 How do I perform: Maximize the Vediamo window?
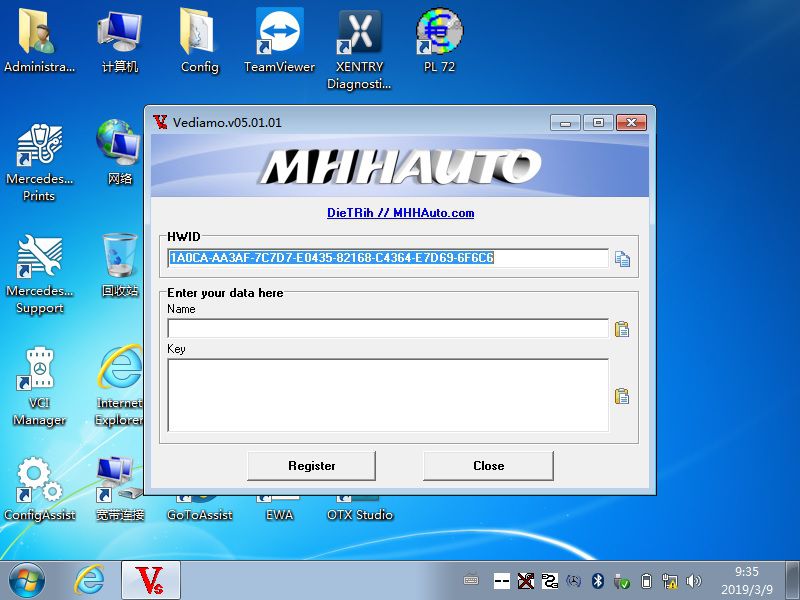coord(598,123)
